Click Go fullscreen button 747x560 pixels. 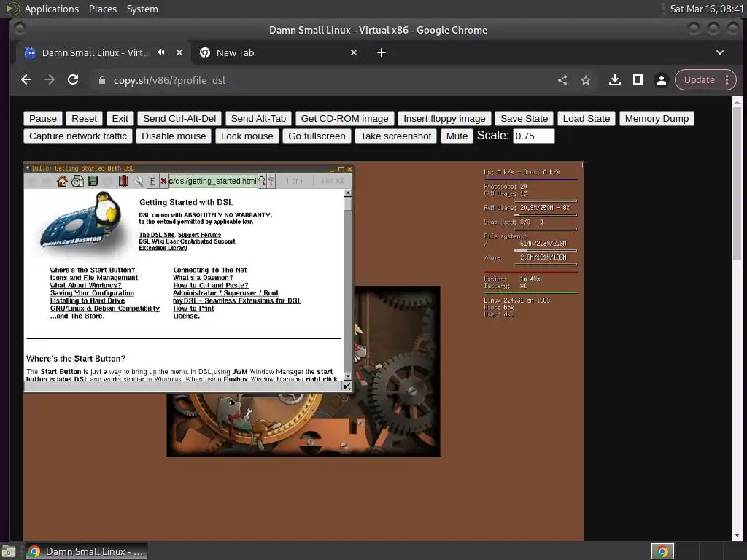[x=317, y=136]
